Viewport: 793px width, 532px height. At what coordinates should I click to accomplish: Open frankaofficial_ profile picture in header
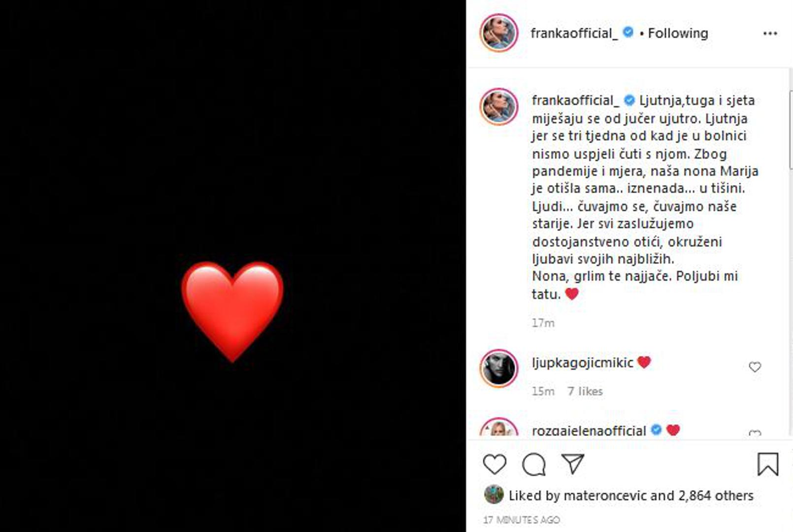click(x=499, y=33)
